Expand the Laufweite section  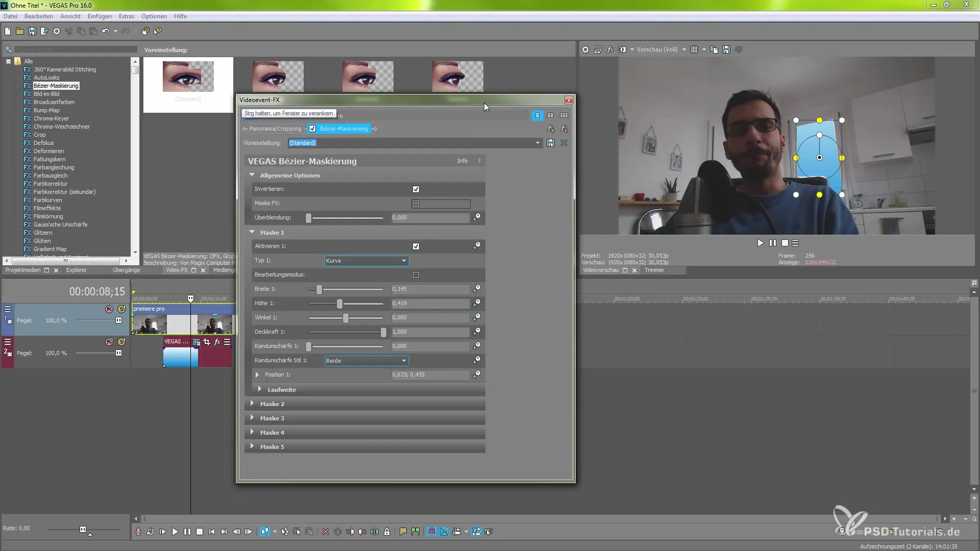[x=260, y=389]
